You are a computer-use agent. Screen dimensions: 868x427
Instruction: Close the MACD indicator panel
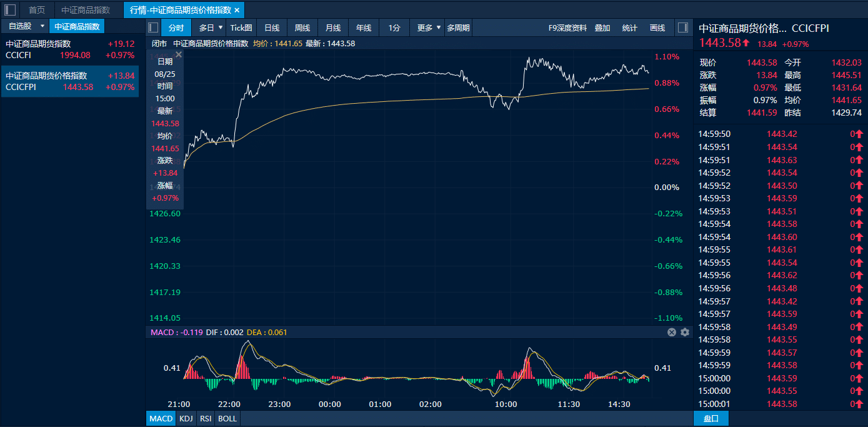click(672, 332)
